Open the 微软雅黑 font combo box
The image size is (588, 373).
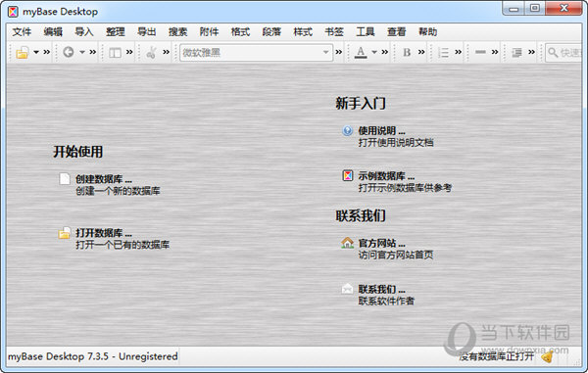[256, 53]
